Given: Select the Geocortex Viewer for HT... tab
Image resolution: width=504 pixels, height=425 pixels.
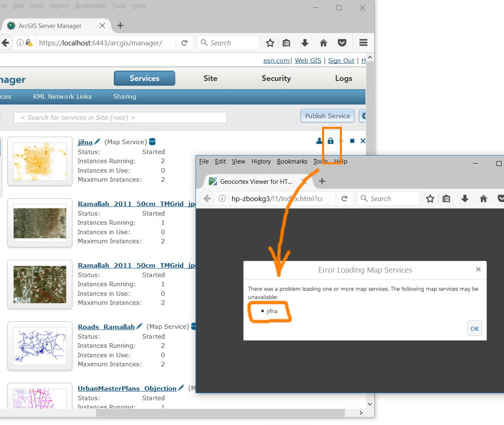Looking at the screenshot, I should [x=256, y=181].
